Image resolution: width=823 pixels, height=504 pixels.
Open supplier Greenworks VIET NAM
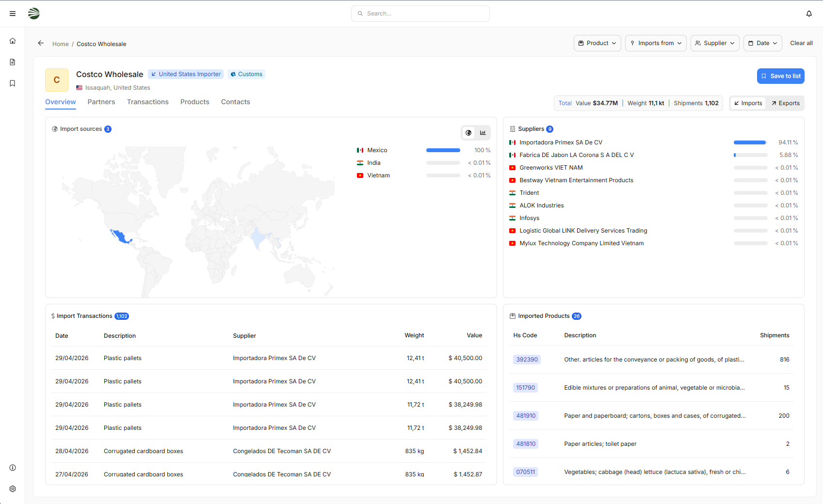[551, 168]
